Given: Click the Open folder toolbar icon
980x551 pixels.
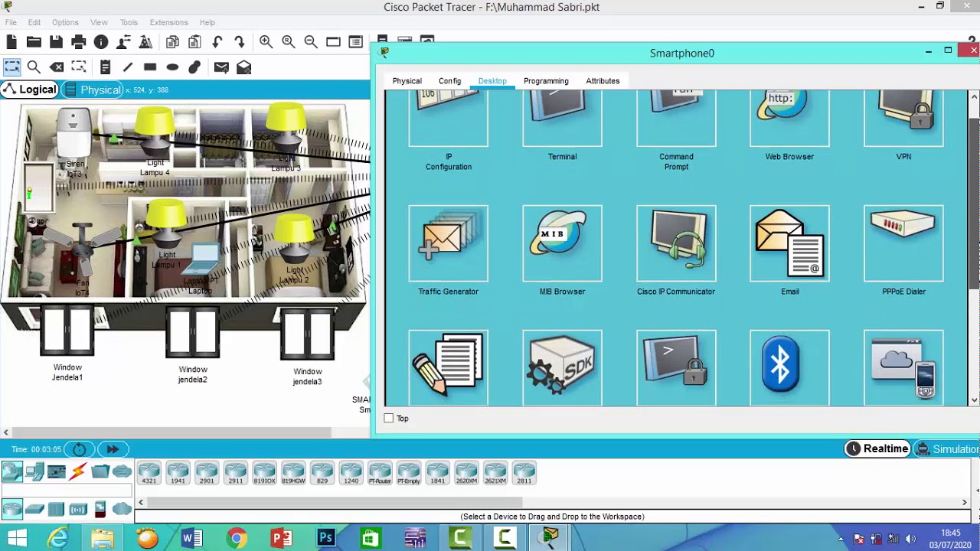Looking at the screenshot, I should coord(34,42).
